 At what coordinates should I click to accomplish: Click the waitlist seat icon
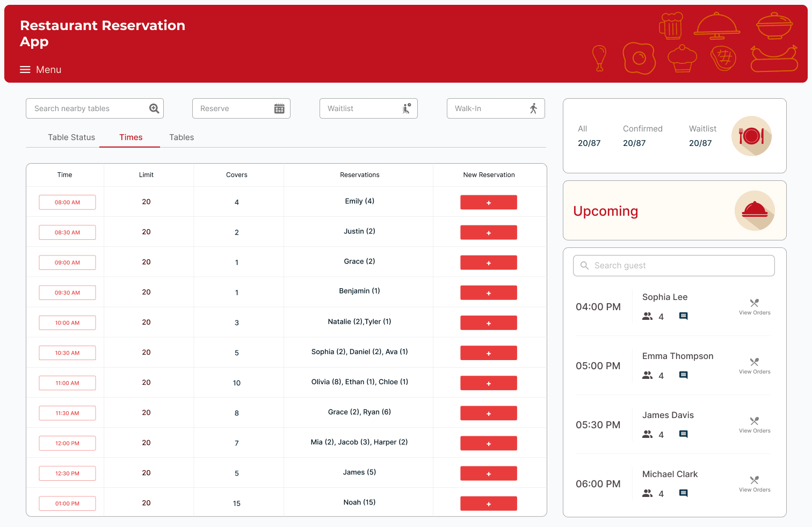[x=407, y=108]
